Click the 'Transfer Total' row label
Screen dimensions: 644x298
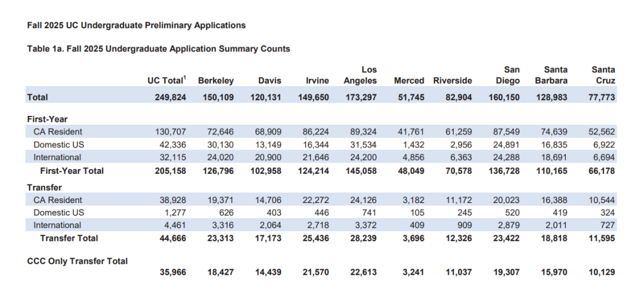pyautogui.click(x=69, y=238)
